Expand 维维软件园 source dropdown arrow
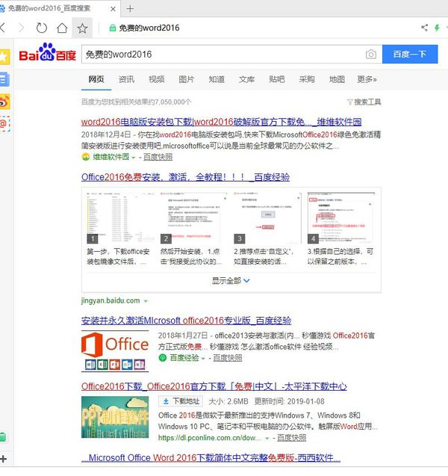This screenshot has height=476, width=448. [133, 158]
